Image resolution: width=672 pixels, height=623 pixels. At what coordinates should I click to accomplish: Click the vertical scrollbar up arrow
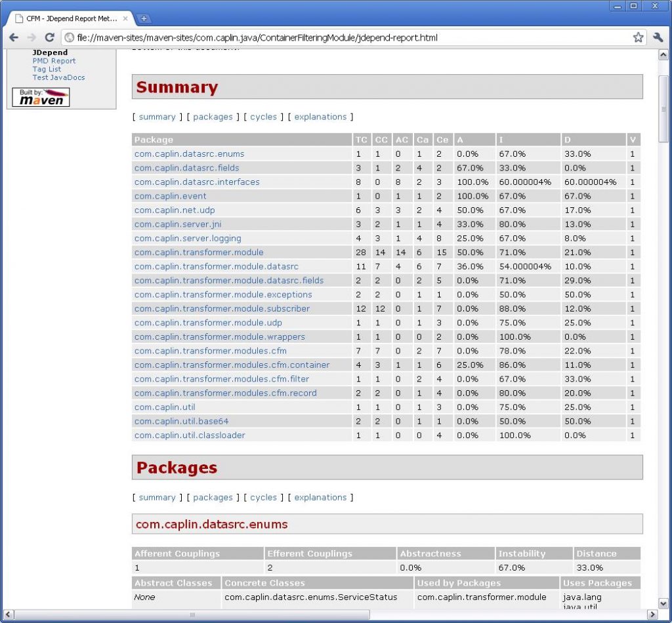coord(663,55)
